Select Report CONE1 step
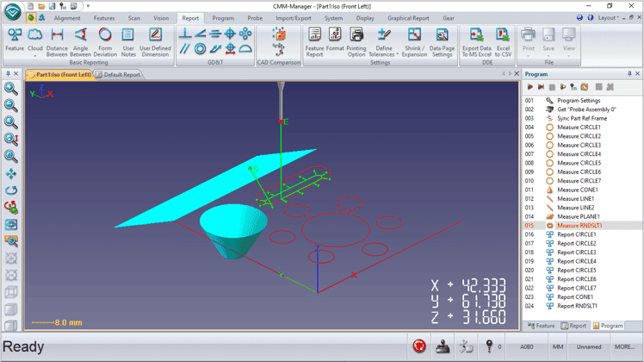This screenshot has width=644, height=362. point(581,297)
